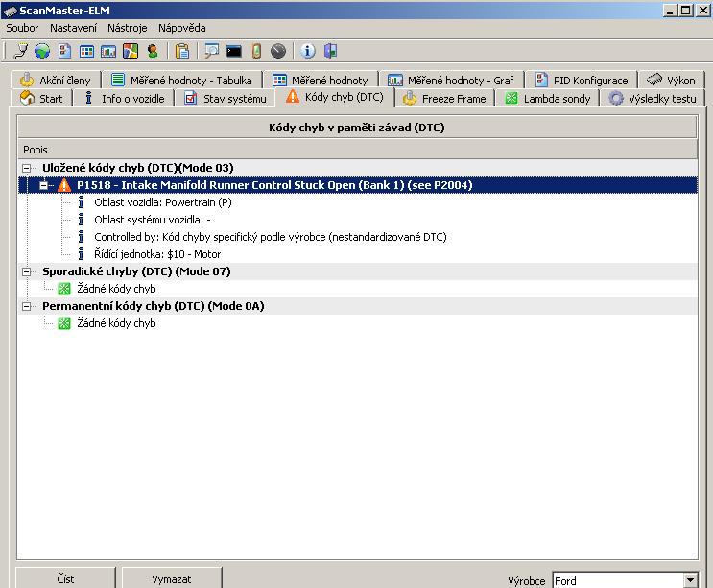Collapse Permanentní kódy chyb (Mode 0A) group

click(x=27, y=306)
